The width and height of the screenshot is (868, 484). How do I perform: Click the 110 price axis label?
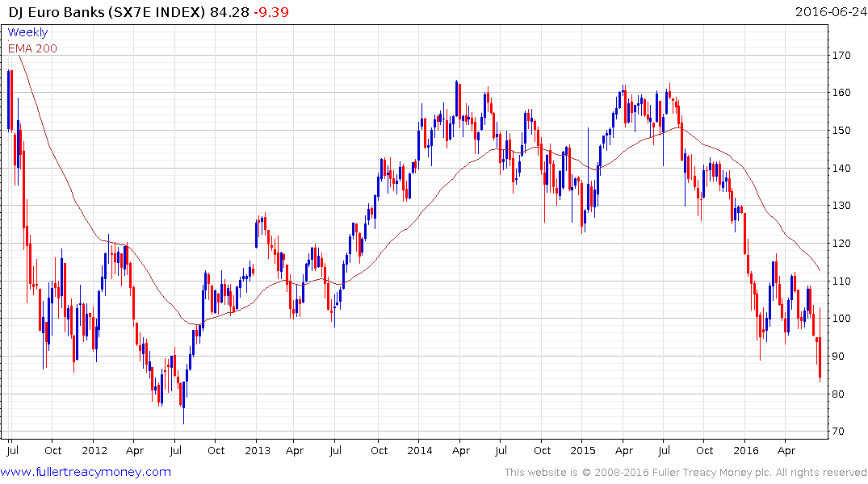click(841, 281)
